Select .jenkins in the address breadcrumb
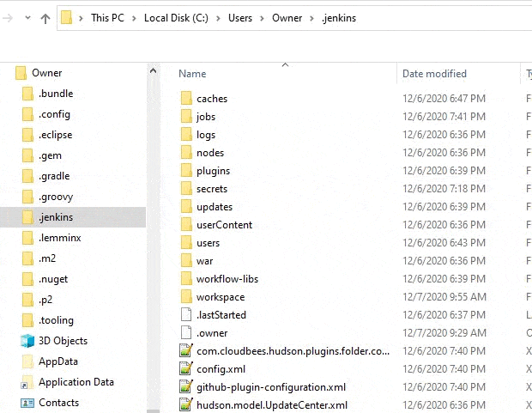The height and width of the screenshot is (413, 532). pyautogui.click(x=339, y=18)
